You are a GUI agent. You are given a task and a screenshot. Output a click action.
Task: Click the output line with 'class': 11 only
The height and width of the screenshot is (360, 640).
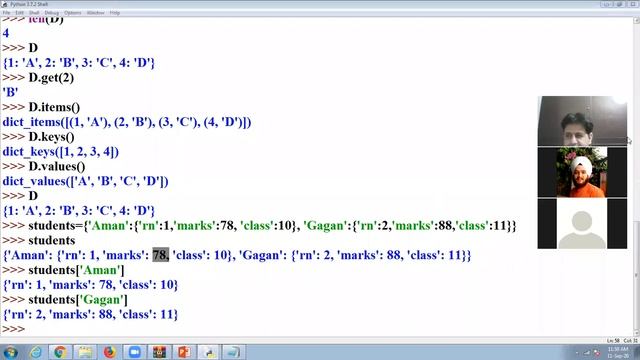pos(90,314)
